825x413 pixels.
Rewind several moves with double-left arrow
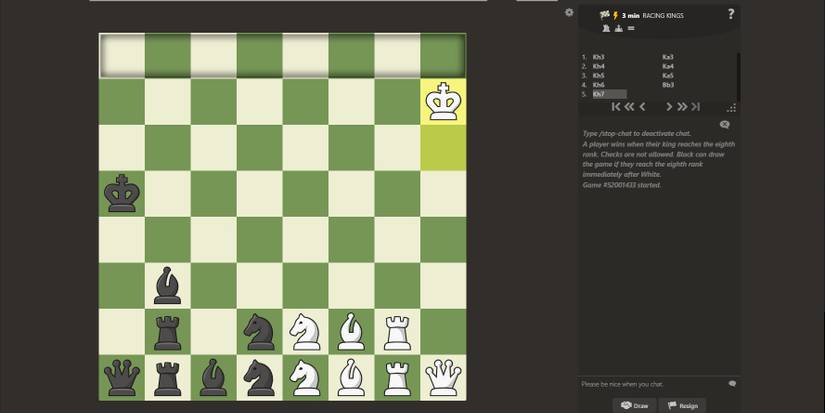(630, 107)
